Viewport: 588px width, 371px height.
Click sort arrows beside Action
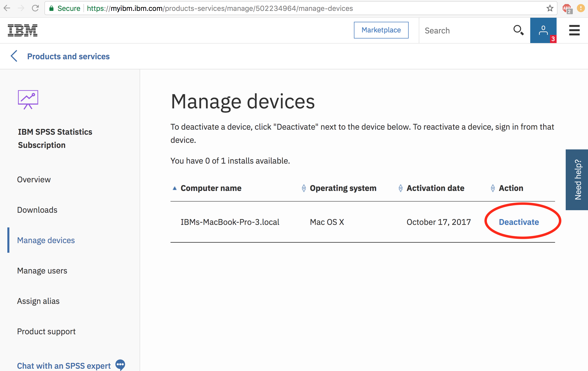tap(493, 188)
